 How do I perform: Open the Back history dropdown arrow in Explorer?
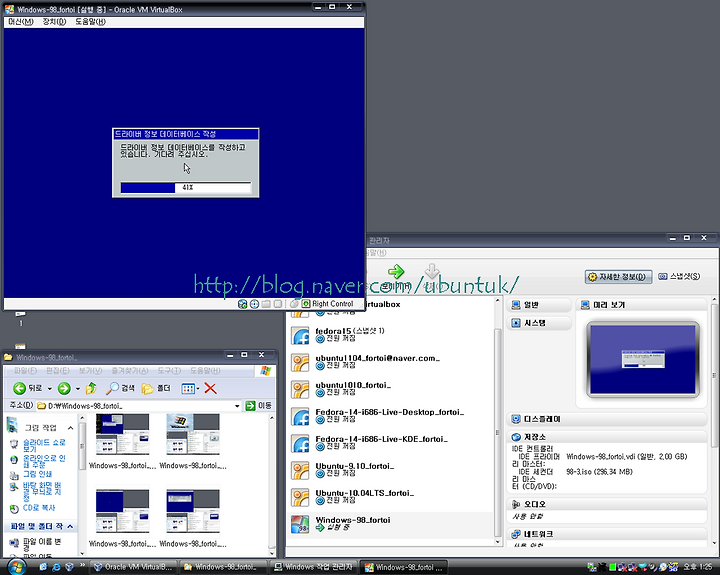pyautogui.click(x=50, y=389)
